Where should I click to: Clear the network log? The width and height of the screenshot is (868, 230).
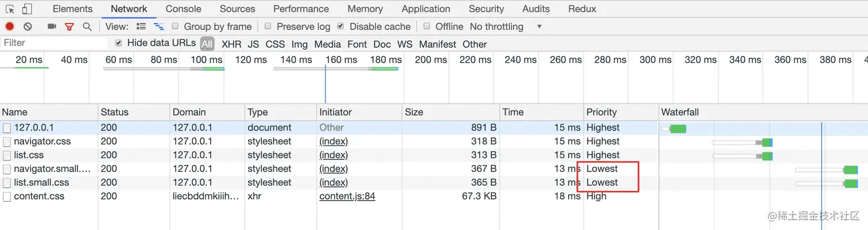(28, 26)
